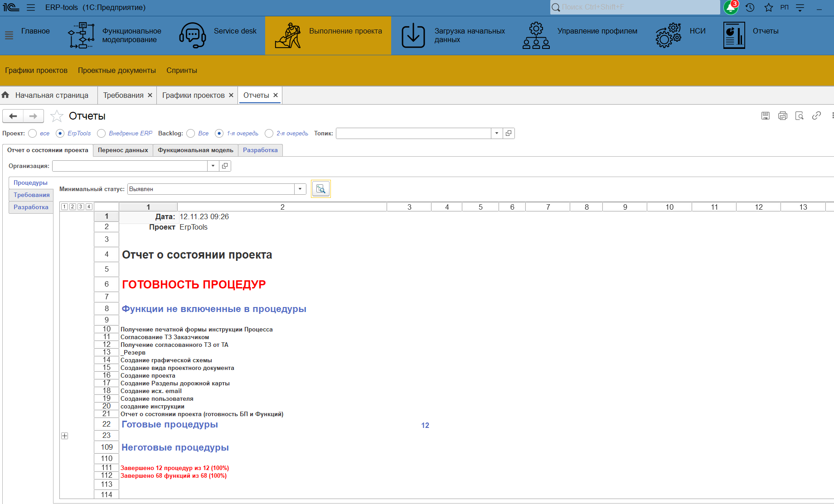Open Графики проектов command link
The width and height of the screenshot is (834, 504).
[x=36, y=70]
